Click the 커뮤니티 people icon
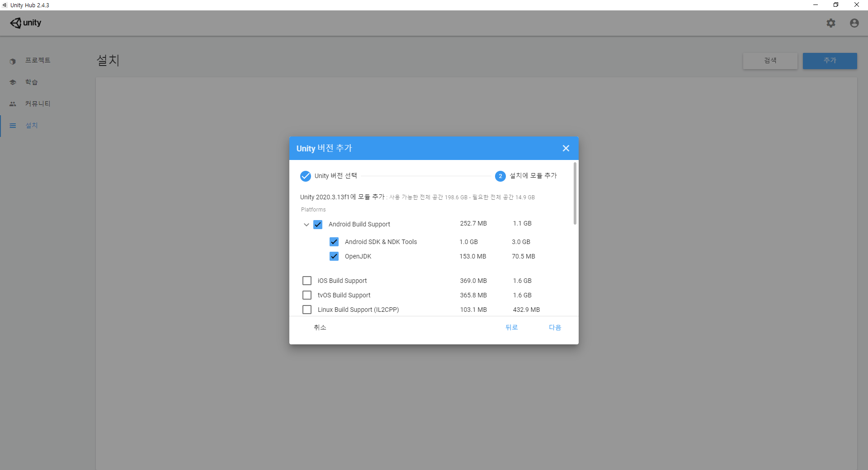The image size is (868, 470). (13, 104)
